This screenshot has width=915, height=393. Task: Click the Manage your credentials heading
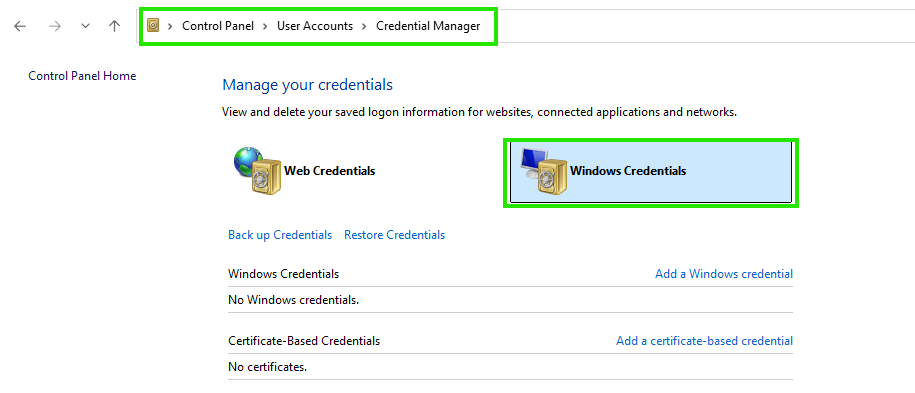[308, 85]
